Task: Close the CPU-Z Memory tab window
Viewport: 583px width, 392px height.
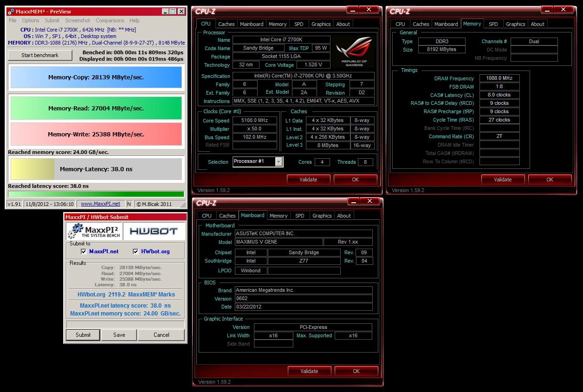Action: click(x=564, y=9)
